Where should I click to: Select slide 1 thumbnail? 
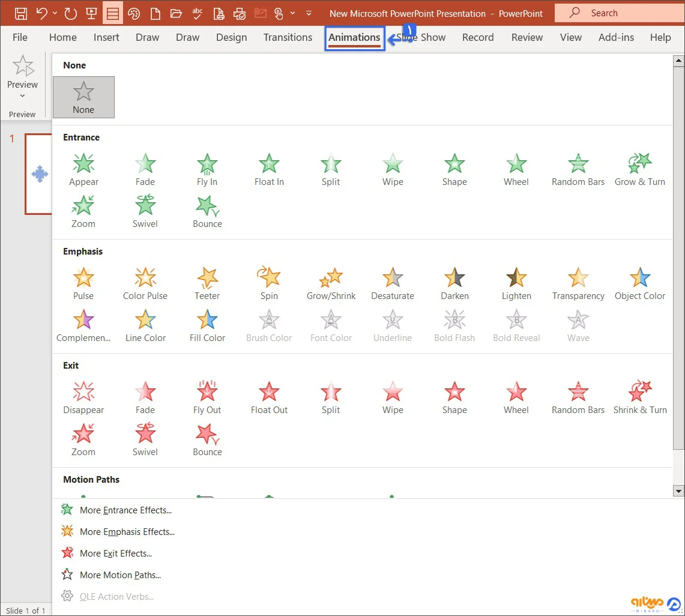coord(38,174)
